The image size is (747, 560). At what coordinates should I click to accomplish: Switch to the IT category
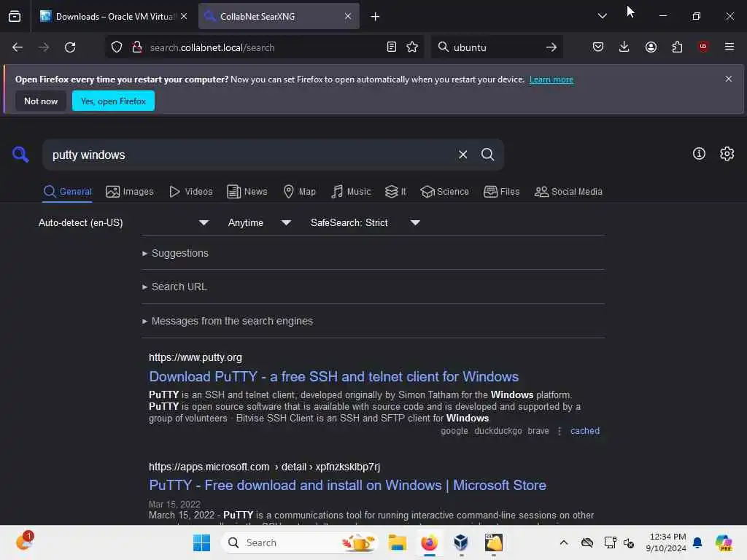click(x=395, y=192)
